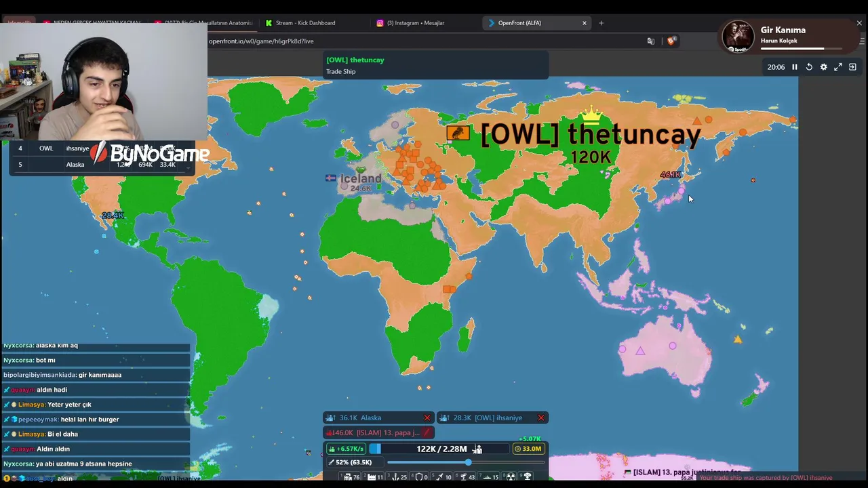Screen dimensions: 868x488
Task: Click the [OWL] thetuncay Trade Ship tooltip
Action: (x=436, y=65)
